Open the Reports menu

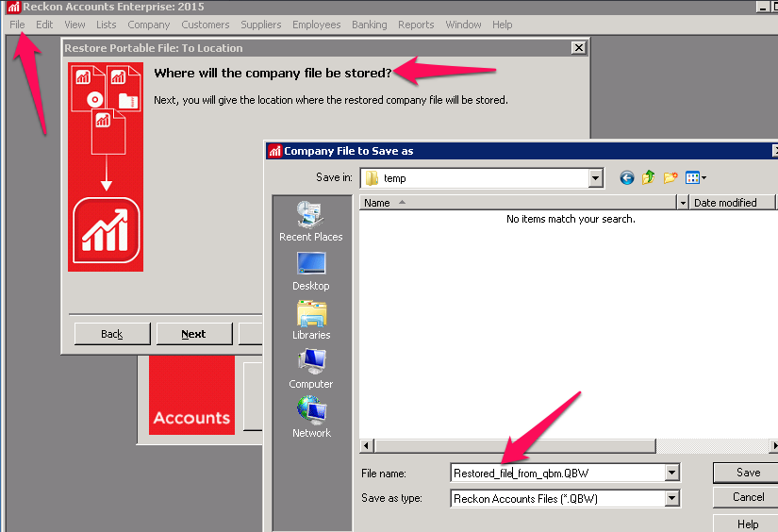point(416,25)
